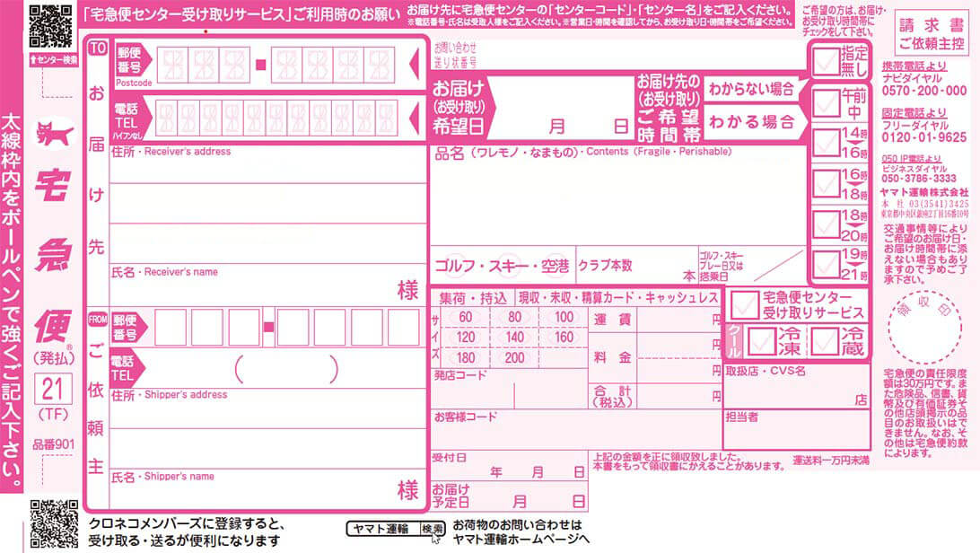This screenshot has width=980, height=553.
Task: Check 宅急便センター受け取りサービス box
Action: (x=744, y=305)
